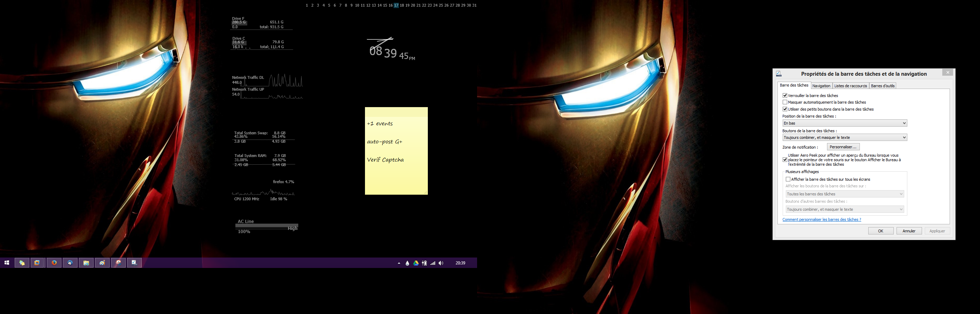Click the Rainmeter raindrop tray icon

coord(408,263)
